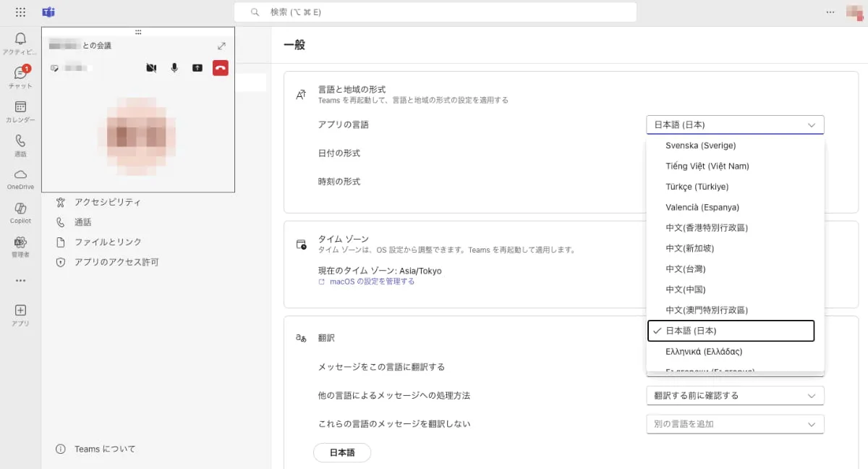Open OneDrive from the sidebar
Image resolution: width=868 pixels, height=469 pixels.
pos(20,174)
